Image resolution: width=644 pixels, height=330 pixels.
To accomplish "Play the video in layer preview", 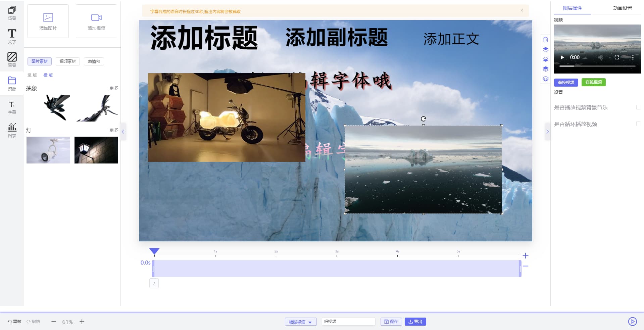I will pyautogui.click(x=562, y=57).
